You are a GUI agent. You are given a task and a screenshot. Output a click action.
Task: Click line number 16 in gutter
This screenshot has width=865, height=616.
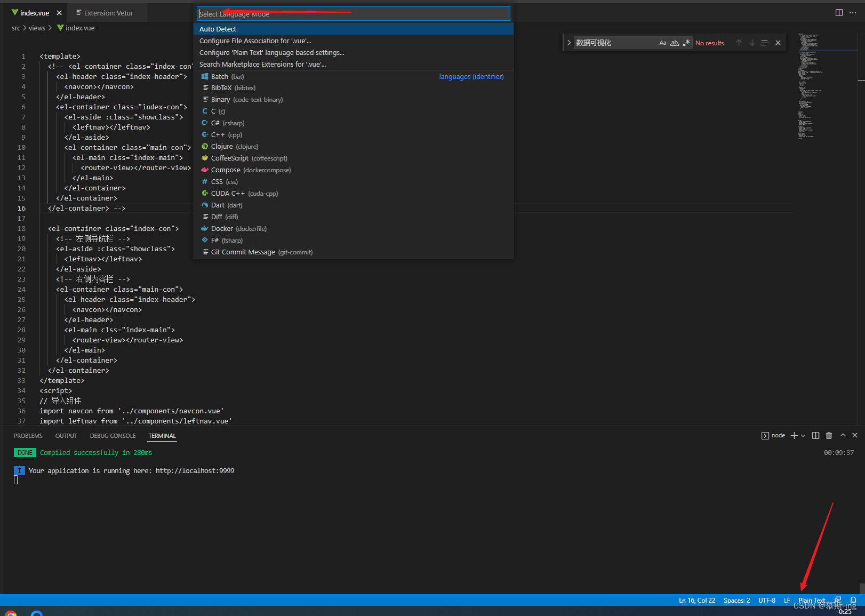coord(21,209)
